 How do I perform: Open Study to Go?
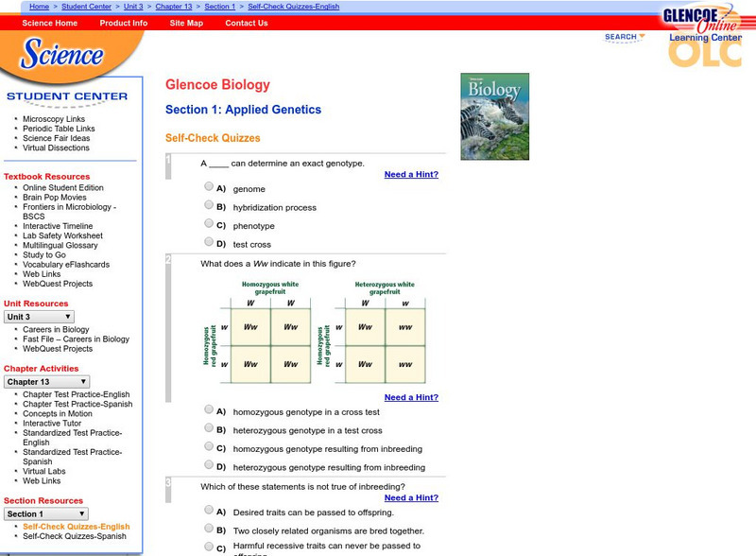[44, 255]
